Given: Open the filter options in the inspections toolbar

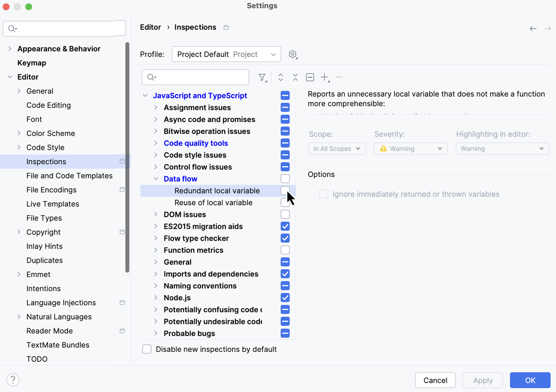Looking at the screenshot, I should pos(262,77).
